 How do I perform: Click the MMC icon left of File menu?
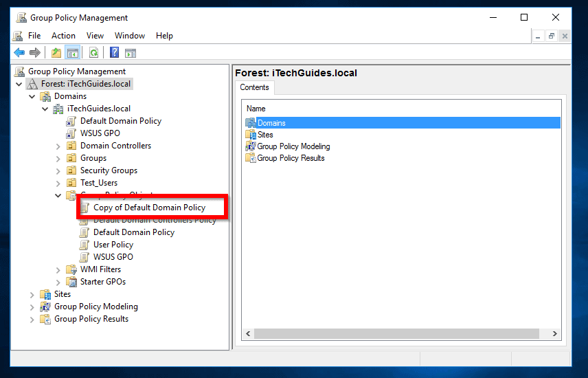(x=18, y=36)
